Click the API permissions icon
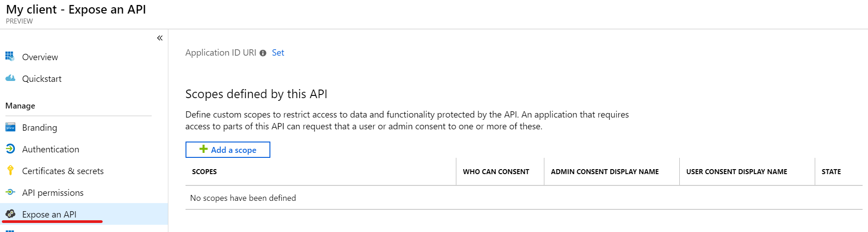 (10, 192)
